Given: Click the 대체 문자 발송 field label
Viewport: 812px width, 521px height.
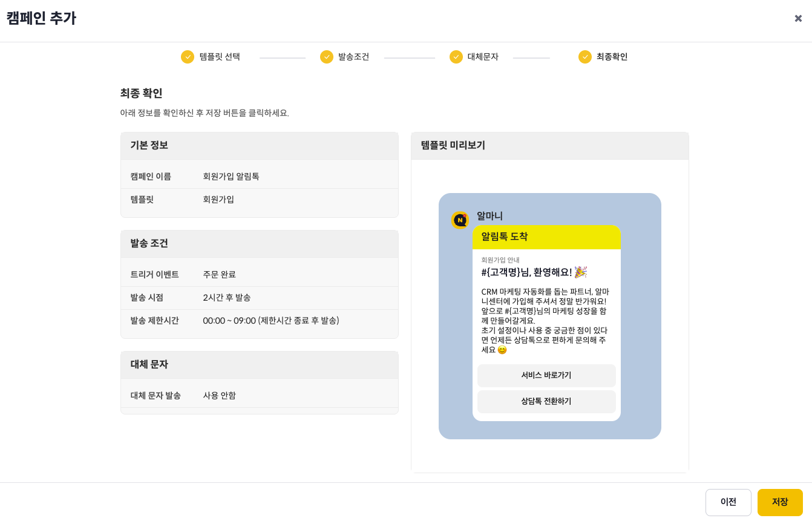Looking at the screenshot, I should [x=156, y=396].
